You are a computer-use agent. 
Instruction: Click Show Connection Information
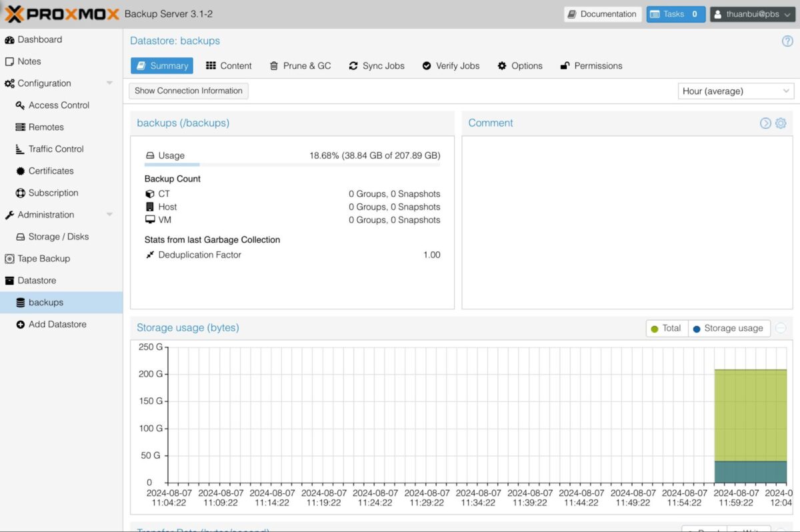coord(188,91)
